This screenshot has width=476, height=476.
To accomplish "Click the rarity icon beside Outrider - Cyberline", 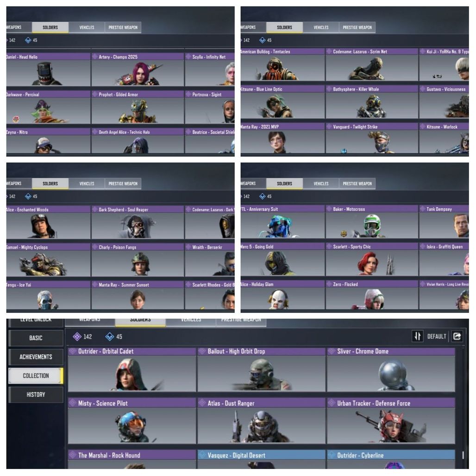I will click(x=332, y=455).
